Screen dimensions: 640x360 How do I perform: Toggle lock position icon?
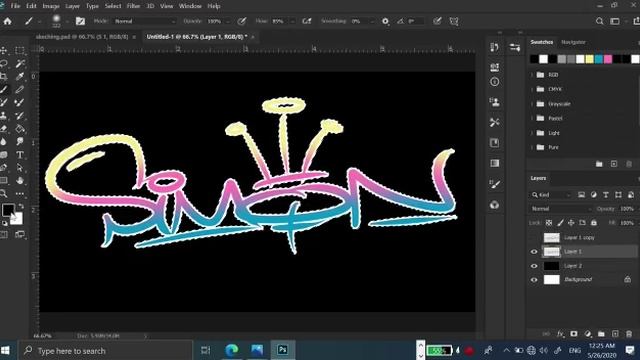(571, 223)
